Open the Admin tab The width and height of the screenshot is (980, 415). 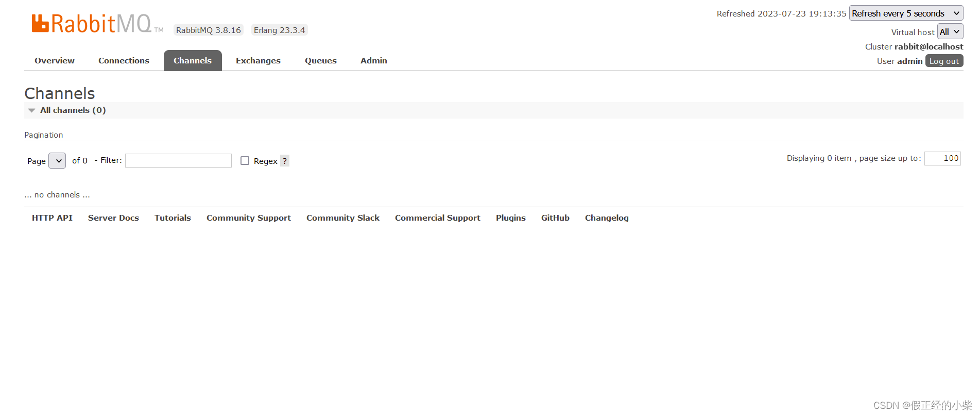point(374,60)
